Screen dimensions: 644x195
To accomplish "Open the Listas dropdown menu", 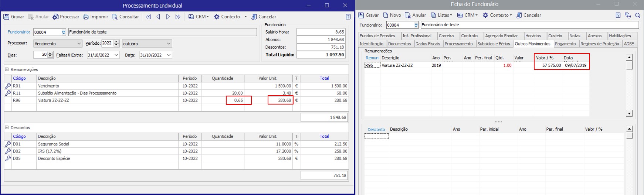I will 441,15.
